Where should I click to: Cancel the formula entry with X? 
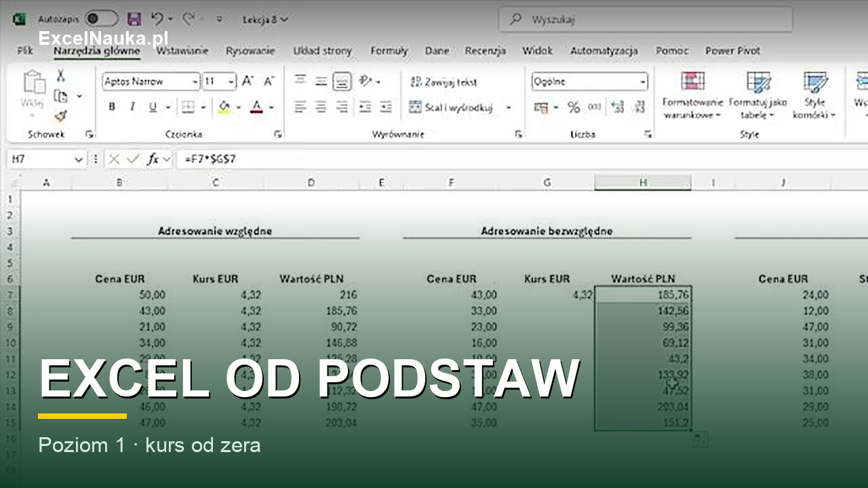click(x=114, y=159)
